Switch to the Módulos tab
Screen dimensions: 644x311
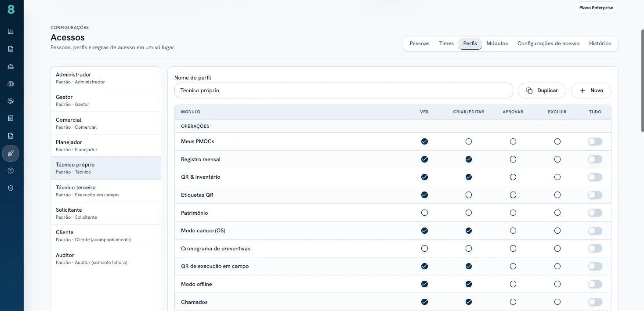point(497,43)
